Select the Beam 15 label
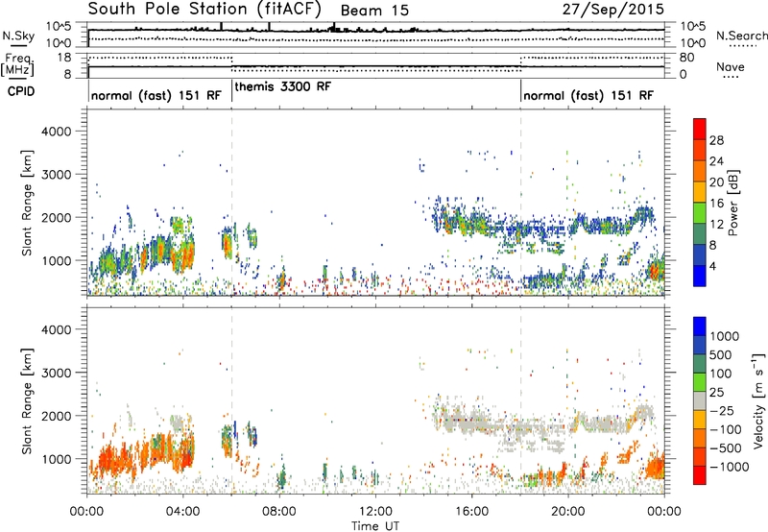This screenshot has width=768, height=532. pos(374,11)
